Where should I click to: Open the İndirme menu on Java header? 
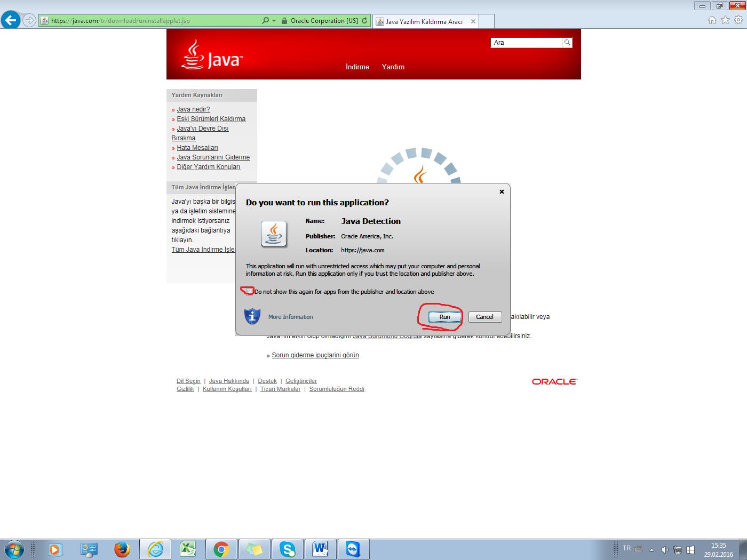point(357,67)
